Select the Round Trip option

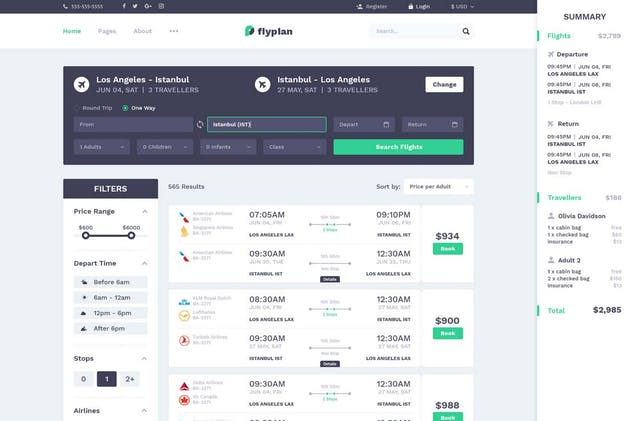94,108
